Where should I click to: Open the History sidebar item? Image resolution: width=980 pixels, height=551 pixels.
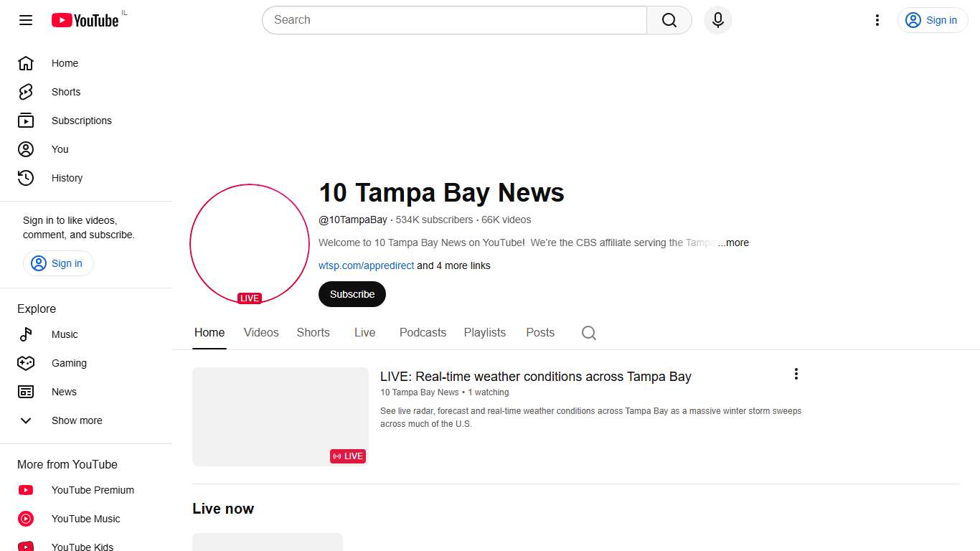(x=67, y=178)
